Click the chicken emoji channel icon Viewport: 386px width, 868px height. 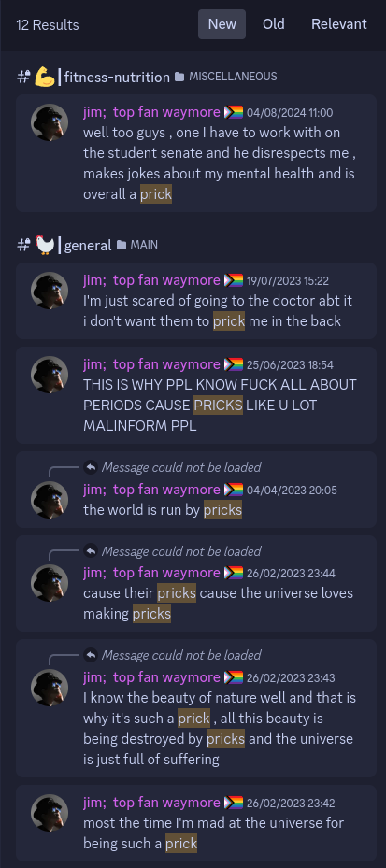45,245
